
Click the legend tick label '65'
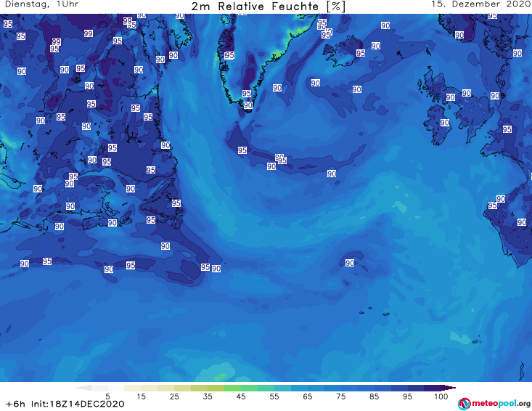308,396
